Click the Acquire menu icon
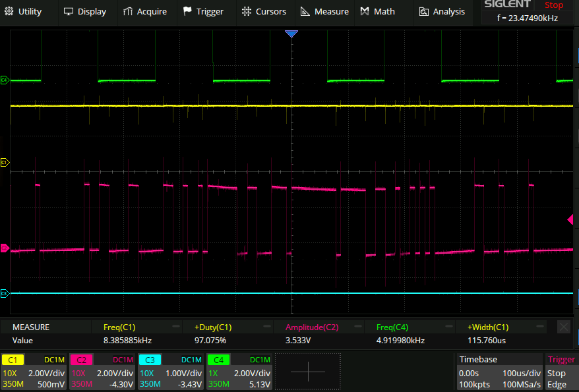The height and width of the screenshot is (392, 579). pos(129,11)
